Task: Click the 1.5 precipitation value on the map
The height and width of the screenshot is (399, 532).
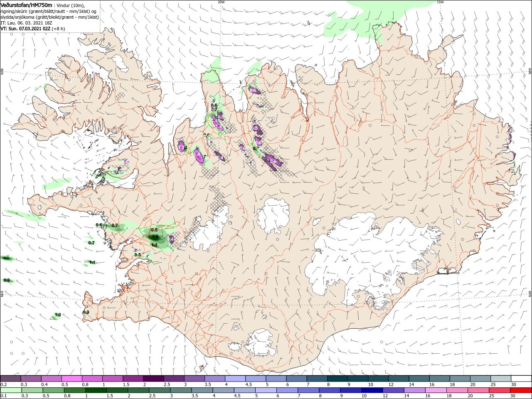Action: pos(155,236)
